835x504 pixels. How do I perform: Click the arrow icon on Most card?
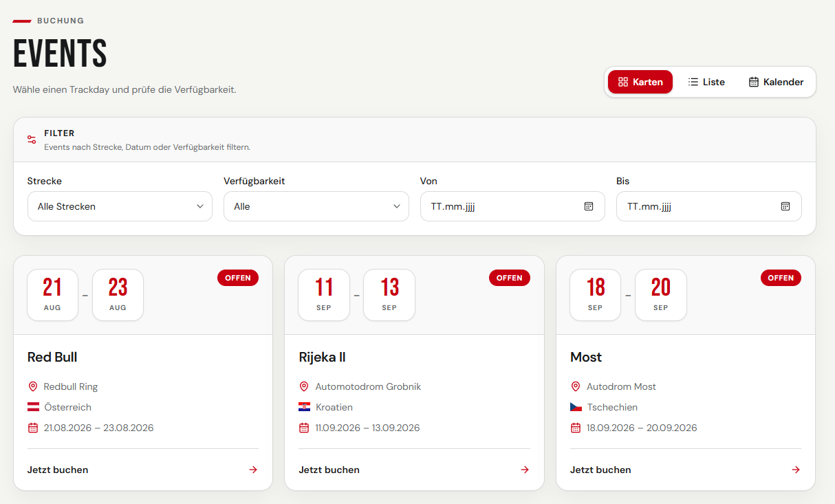pos(796,470)
